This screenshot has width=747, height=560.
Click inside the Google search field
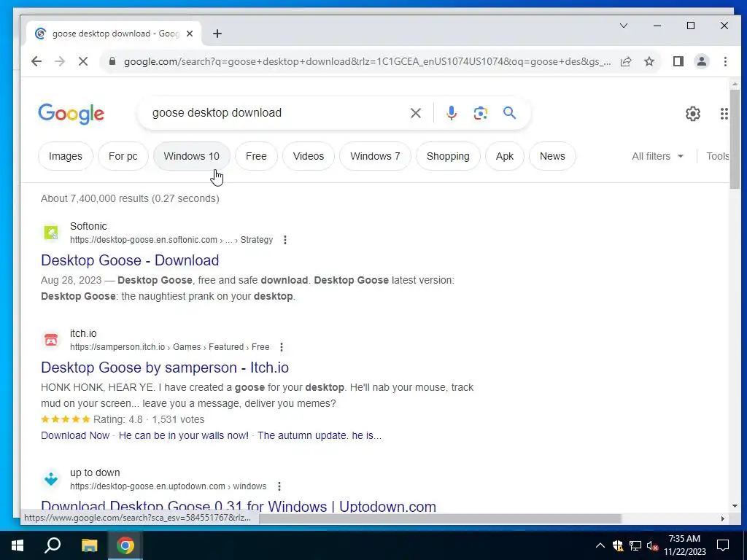coord(276,113)
